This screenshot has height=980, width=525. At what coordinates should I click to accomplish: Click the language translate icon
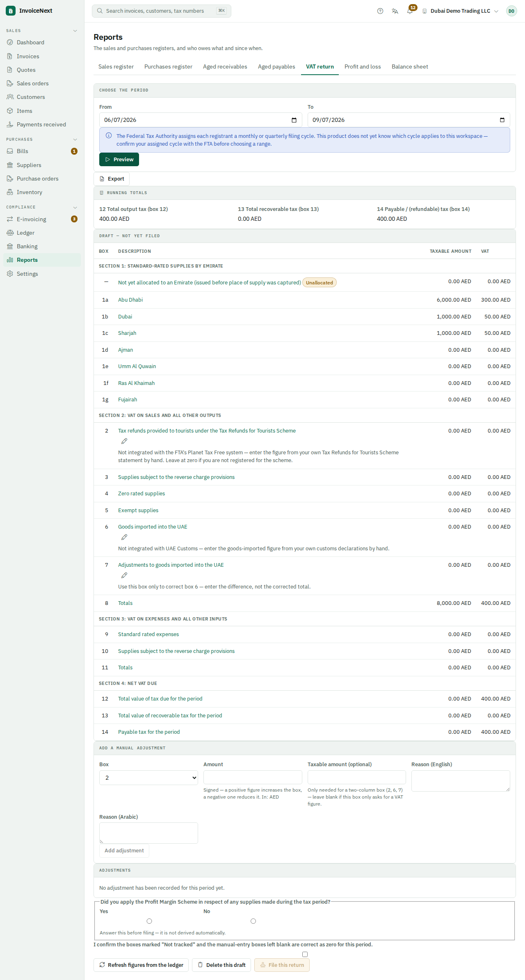tap(395, 11)
